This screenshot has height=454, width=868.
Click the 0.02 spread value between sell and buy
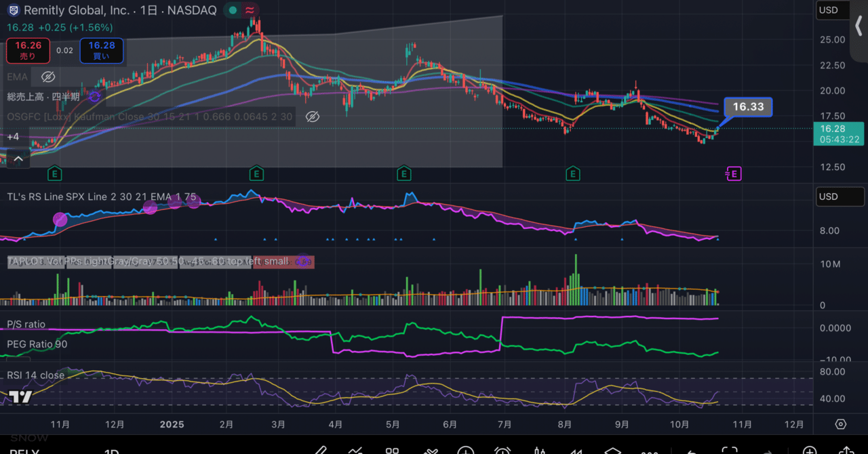pyautogui.click(x=64, y=50)
